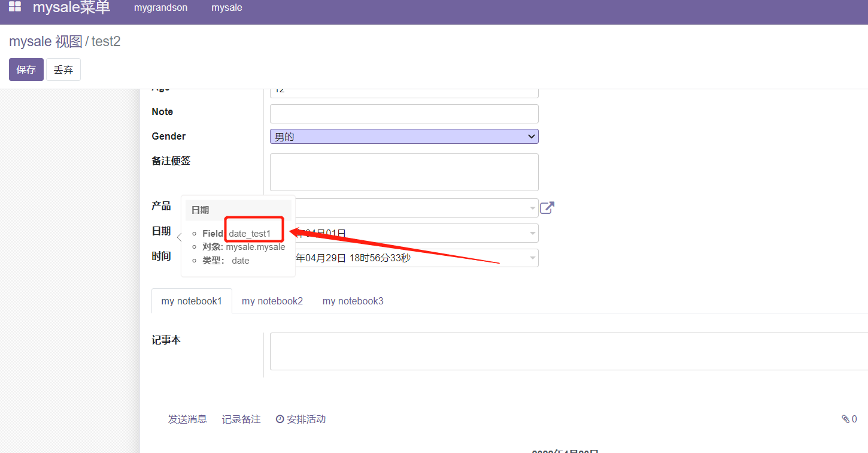Click the Note input field

[x=403, y=113]
